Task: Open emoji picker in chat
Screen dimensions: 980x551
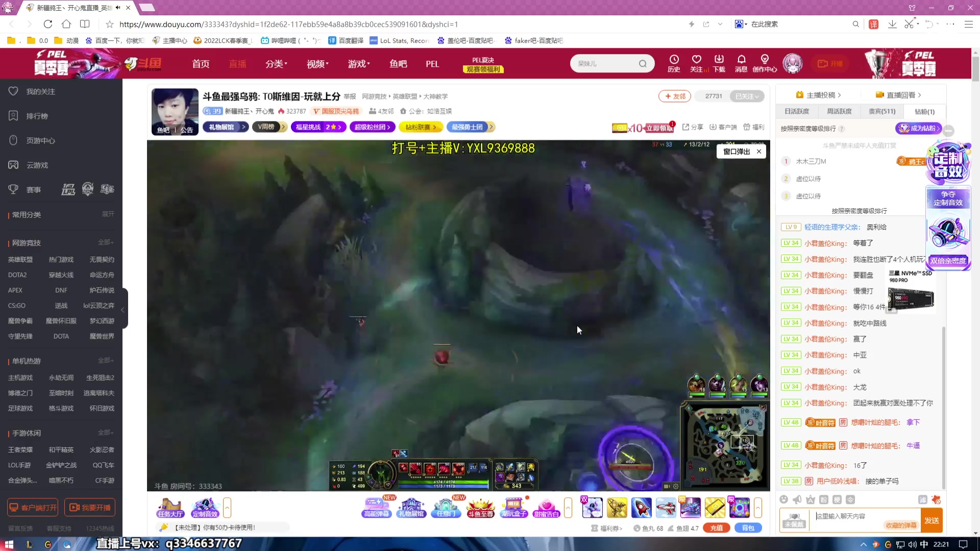Action: click(784, 499)
